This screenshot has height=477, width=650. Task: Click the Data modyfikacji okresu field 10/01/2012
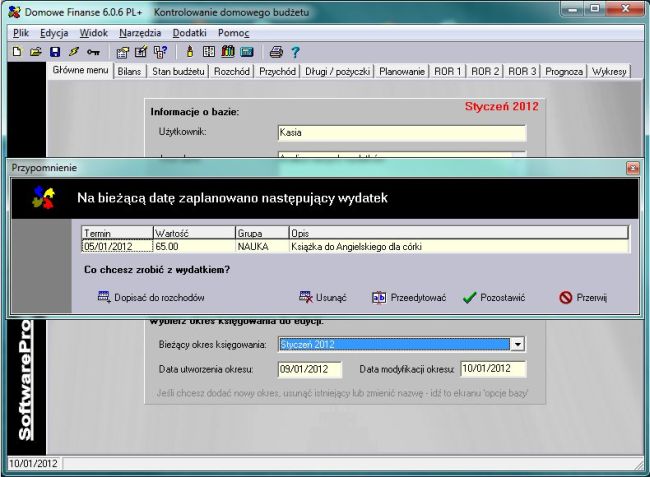(493, 368)
